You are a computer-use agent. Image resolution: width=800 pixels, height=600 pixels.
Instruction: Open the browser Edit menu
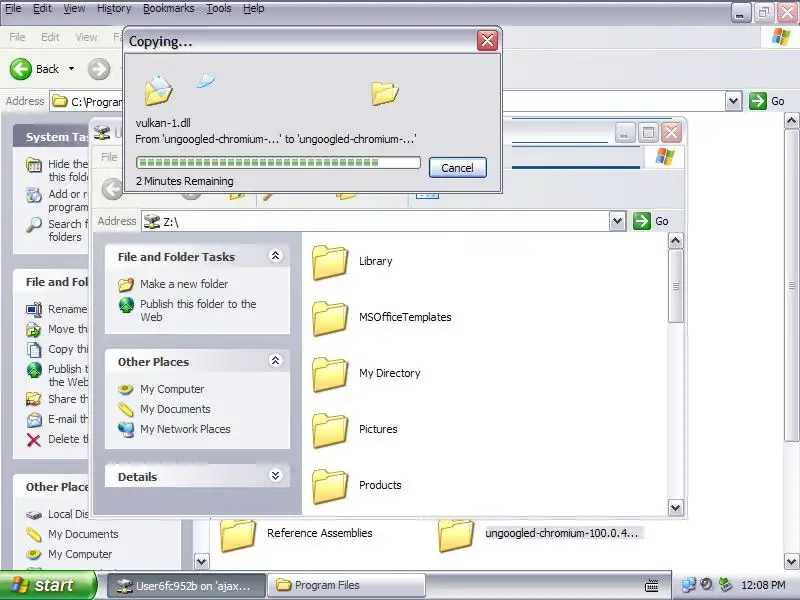pyautogui.click(x=42, y=8)
